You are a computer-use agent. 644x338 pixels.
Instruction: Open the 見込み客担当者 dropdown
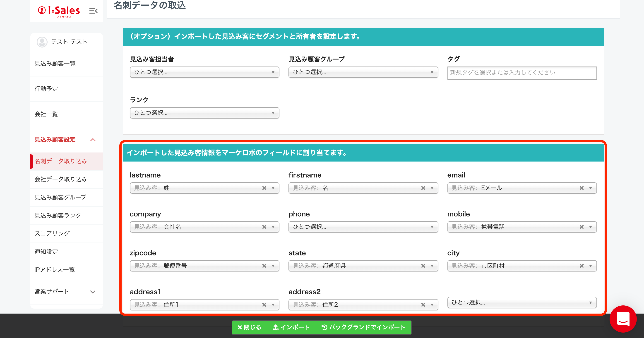pyautogui.click(x=204, y=72)
